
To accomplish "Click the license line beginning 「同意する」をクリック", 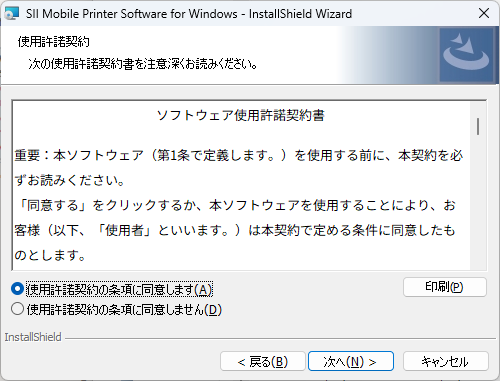I will tap(235, 206).
